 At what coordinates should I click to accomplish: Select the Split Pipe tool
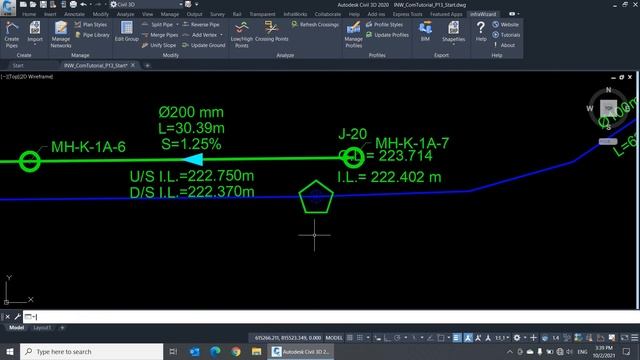tap(158, 24)
